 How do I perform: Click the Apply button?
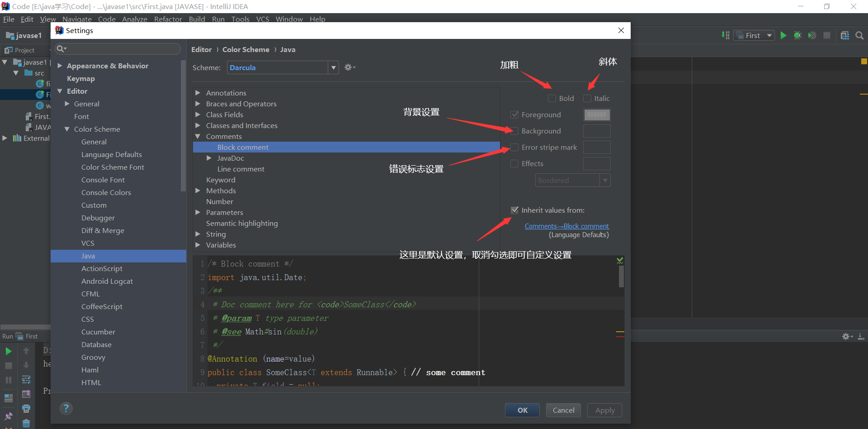coord(605,410)
